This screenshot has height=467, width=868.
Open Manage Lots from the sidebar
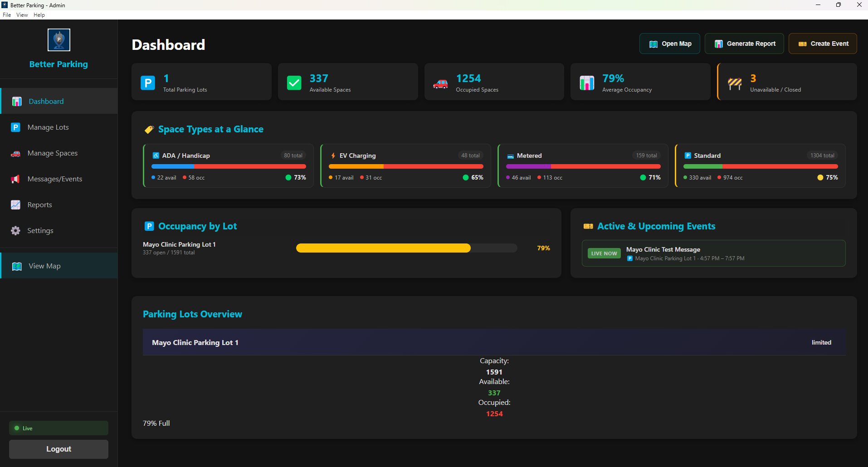click(48, 127)
